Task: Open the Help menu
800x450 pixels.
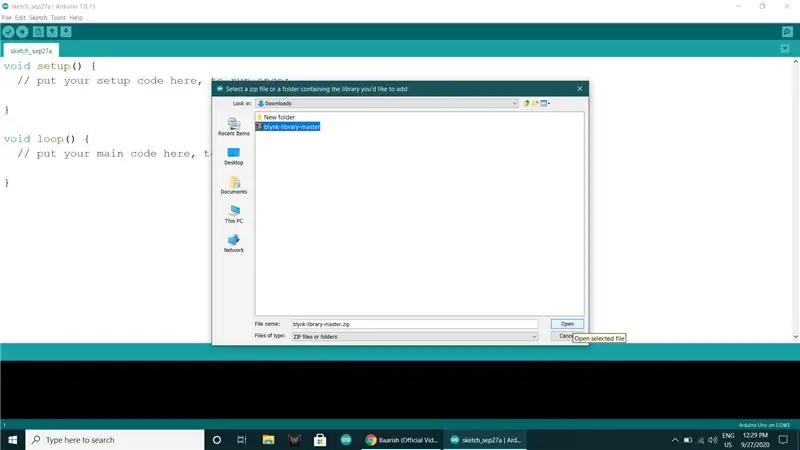Action: [76, 17]
